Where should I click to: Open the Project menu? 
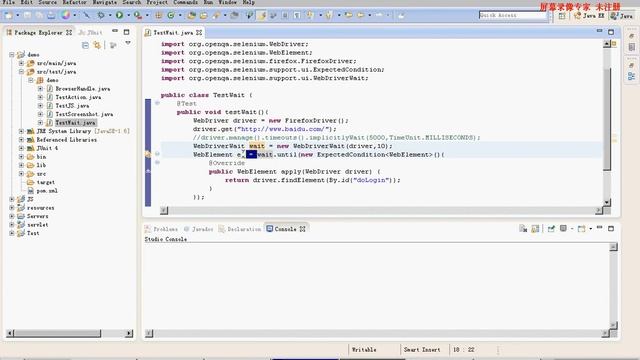pyautogui.click(x=157, y=2)
